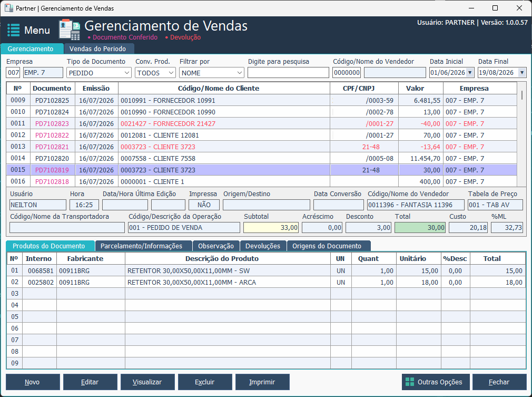Viewport: 532px width, 397px height.
Task: Select document row PD7102818
Action: coord(261,181)
